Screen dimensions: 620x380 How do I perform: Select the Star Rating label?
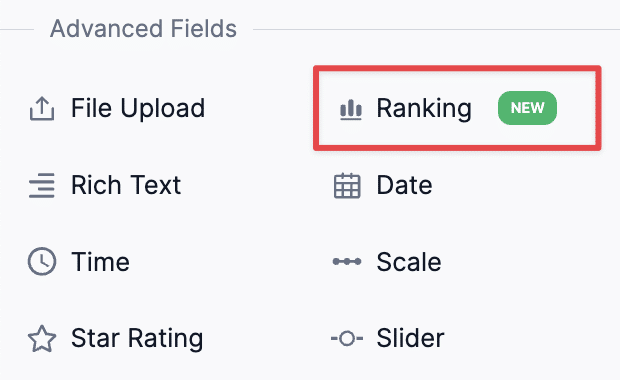pos(137,339)
